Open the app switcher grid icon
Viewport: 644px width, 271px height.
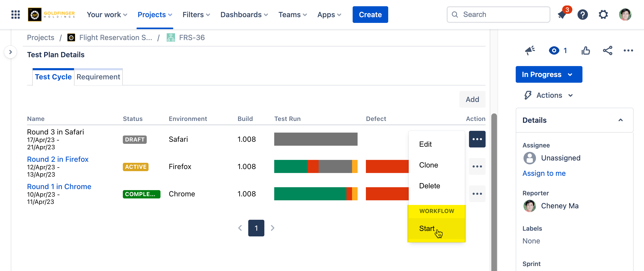16,15
